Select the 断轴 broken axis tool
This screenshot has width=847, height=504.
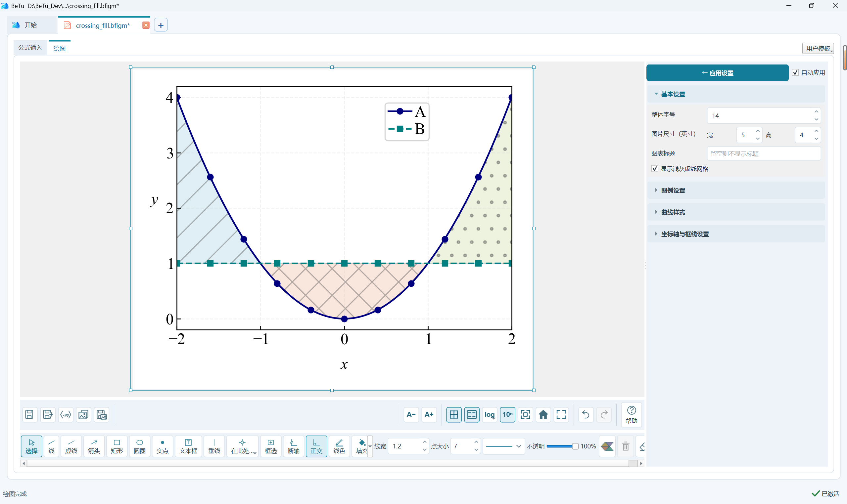click(293, 446)
